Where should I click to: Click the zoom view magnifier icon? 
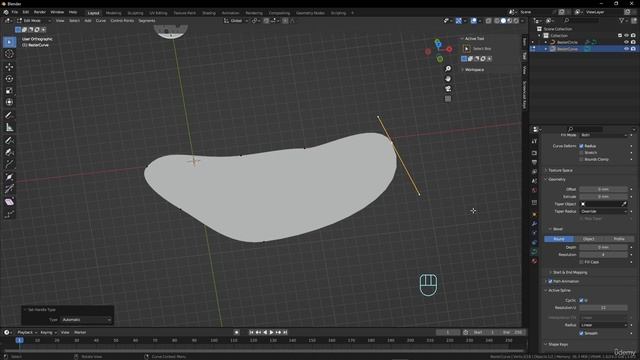448,69
